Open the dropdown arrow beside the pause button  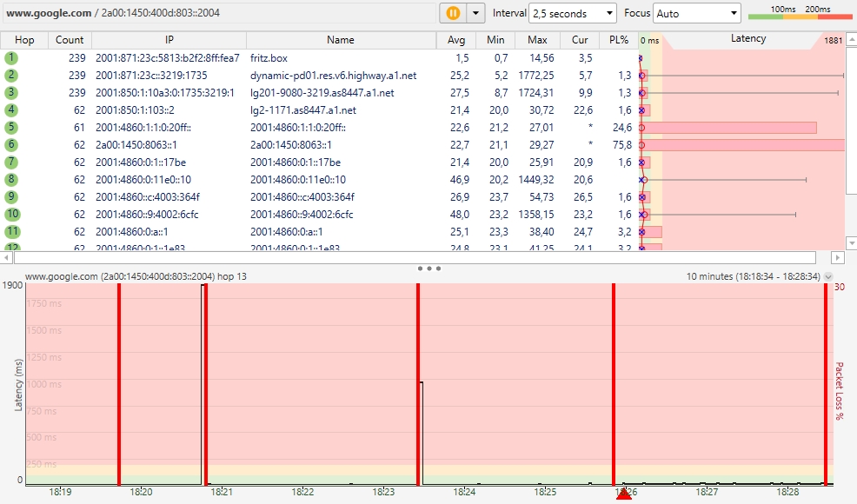(475, 13)
